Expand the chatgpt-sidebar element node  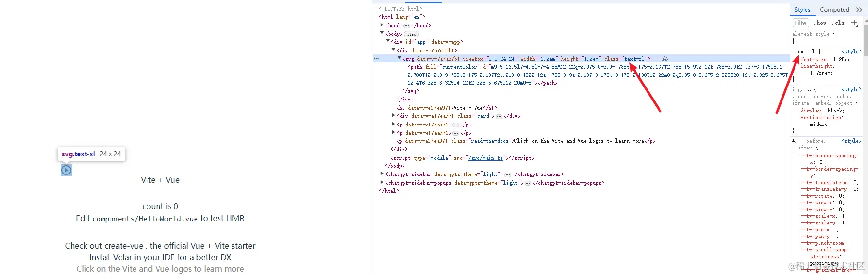pos(382,174)
